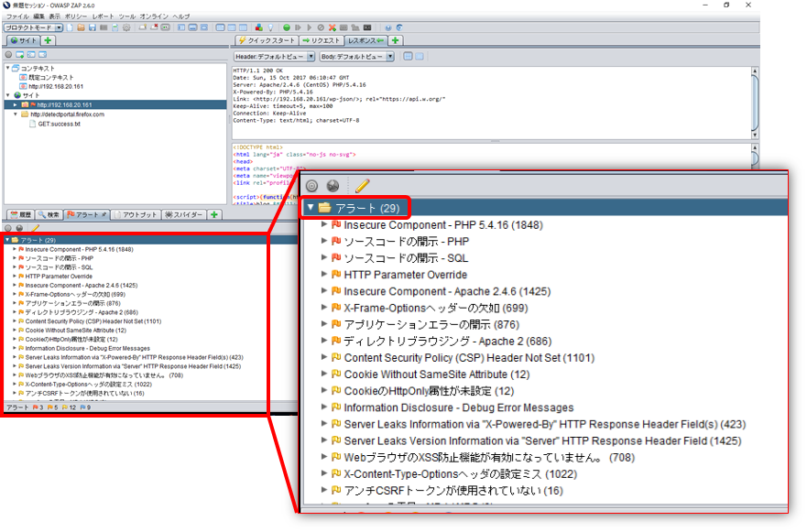
Task: Click the new context icon in the Sites toolbar
Action: click(19, 55)
